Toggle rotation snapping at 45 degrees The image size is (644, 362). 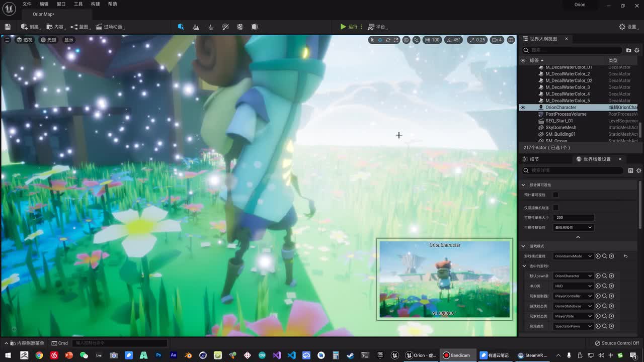point(453,40)
